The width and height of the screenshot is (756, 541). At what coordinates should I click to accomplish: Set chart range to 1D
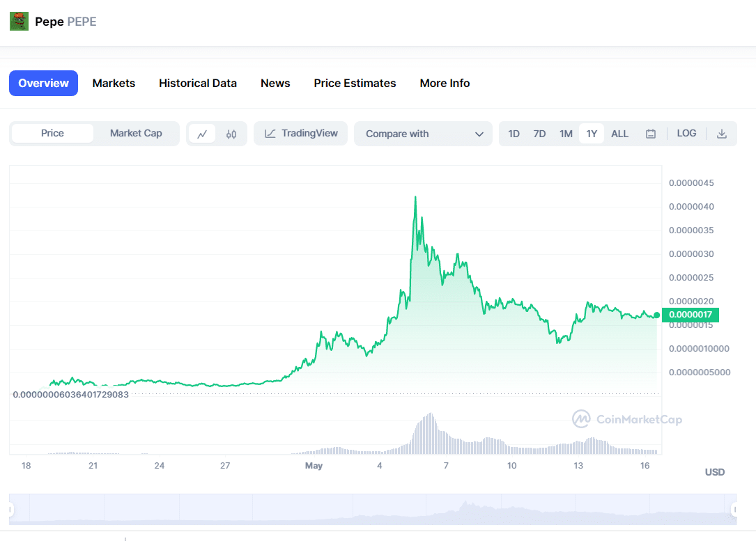pyautogui.click(x=514, y=134)
